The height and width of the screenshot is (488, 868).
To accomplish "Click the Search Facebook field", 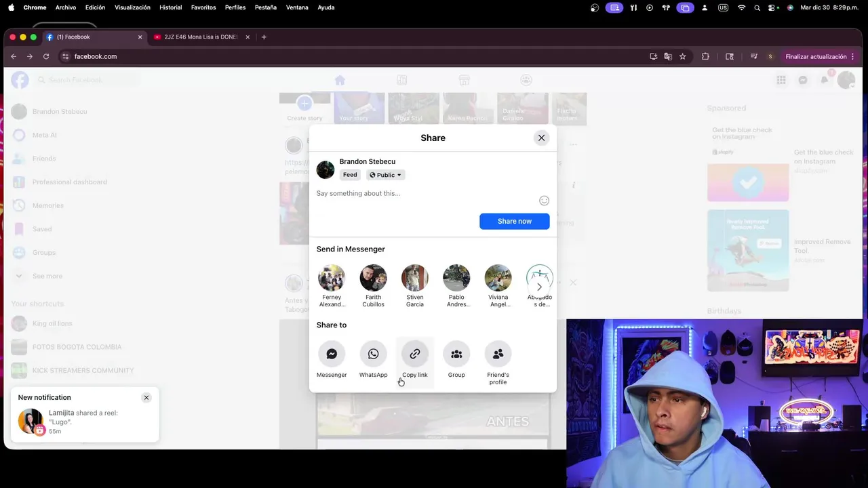I will point(87,80).
